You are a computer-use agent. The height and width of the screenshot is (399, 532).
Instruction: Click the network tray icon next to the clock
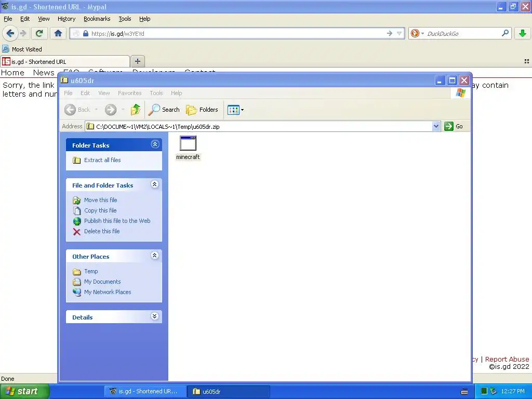coord(494,391)
